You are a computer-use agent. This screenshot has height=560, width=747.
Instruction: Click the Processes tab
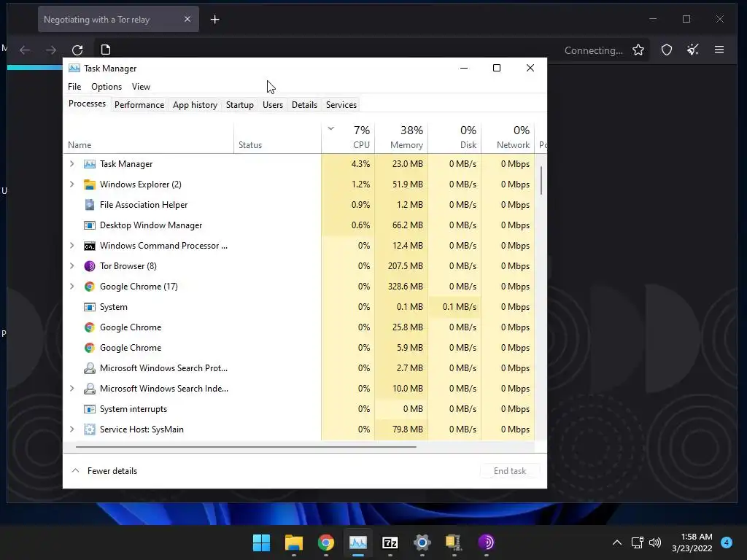pyautogui.click(x=88, y=104)
